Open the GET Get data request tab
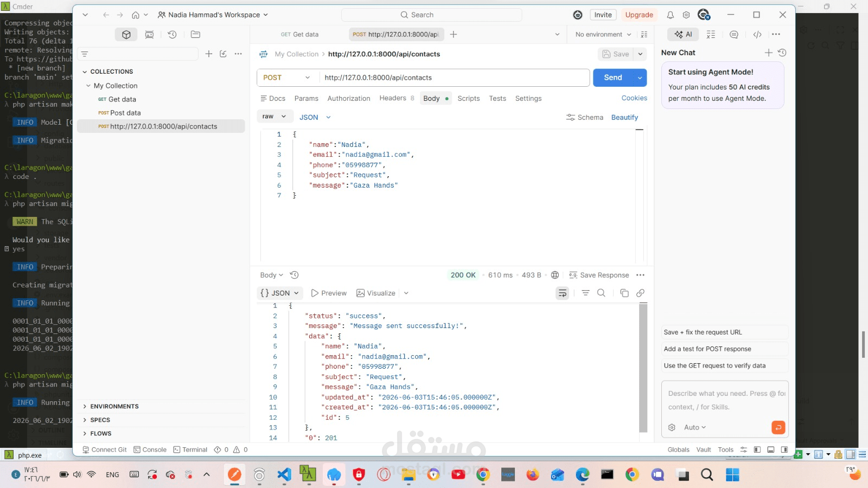868x488 pixels. point(299,34)
